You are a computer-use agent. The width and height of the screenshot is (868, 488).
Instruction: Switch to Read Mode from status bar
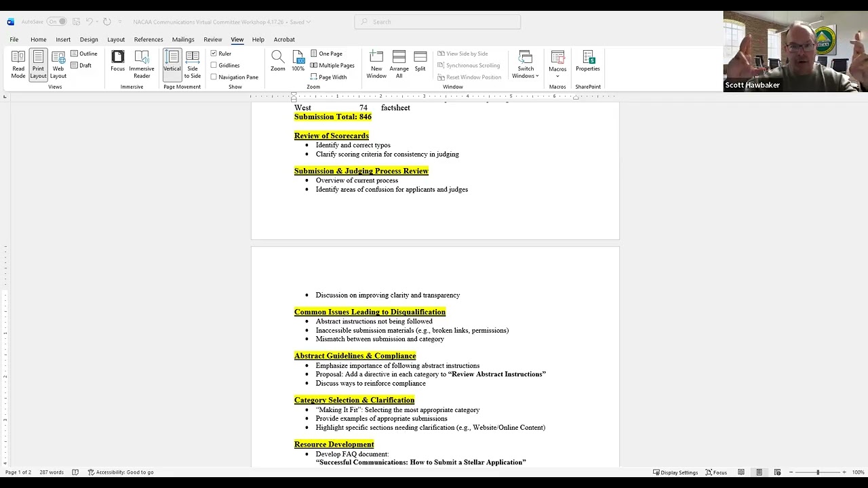[741, 472]
